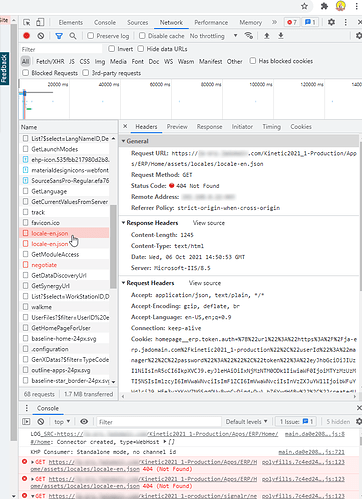The width and height of the screenshot is (362, 499).
Task: Check Has blocked cookies checkbox
Action: pyautogui.click(x=253, y=61)
